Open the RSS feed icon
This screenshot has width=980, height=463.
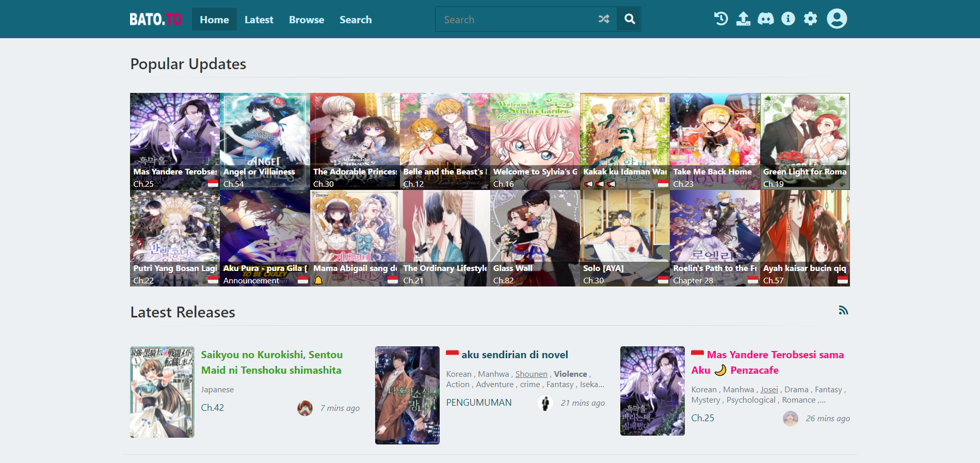(843, 310)
